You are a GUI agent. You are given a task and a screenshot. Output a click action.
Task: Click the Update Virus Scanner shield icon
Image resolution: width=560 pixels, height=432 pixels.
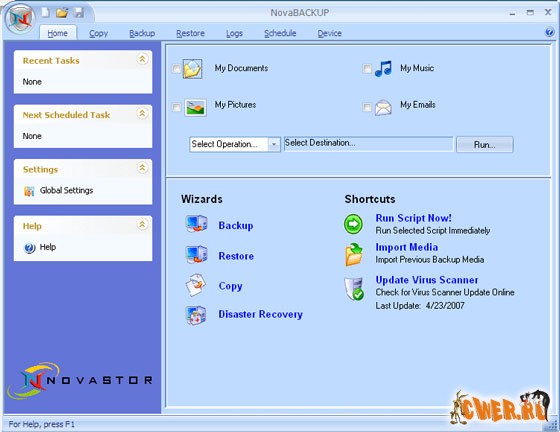pyautogui.click(x=354, y=288)
